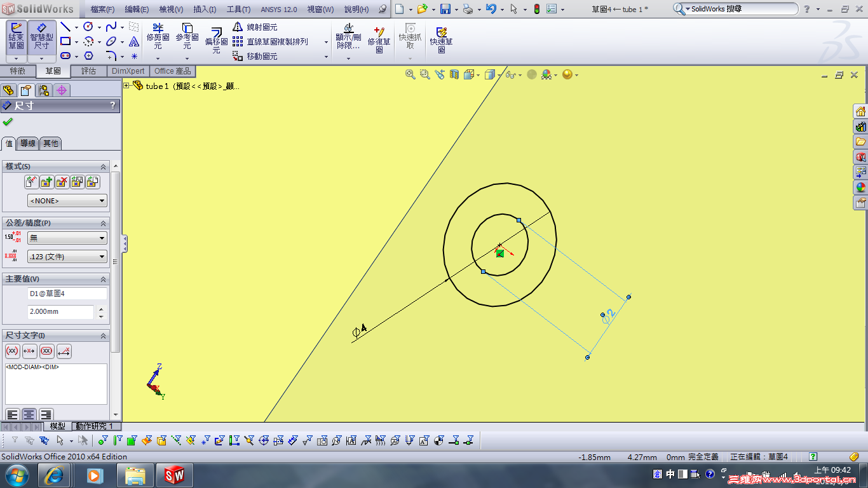Screen dimensions: 868x488
Task: Toggle left text justification button
Action: coord(13,414)
